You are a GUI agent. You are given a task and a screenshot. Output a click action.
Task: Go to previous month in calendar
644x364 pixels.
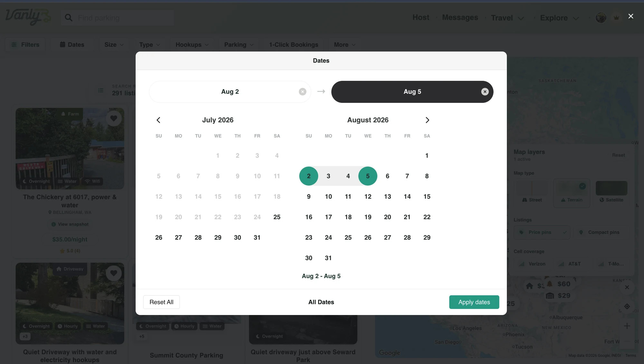coord(158,120)
